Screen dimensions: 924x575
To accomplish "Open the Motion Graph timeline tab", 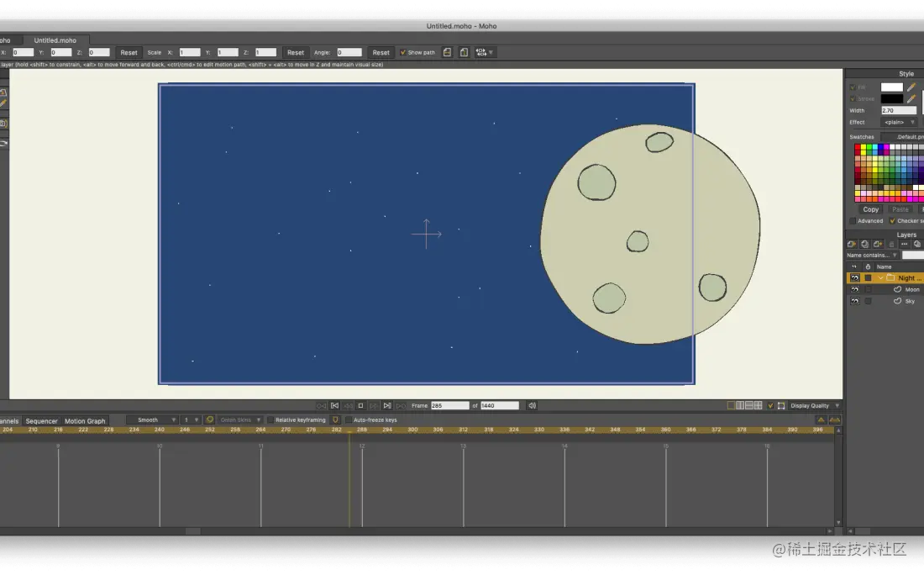I will (x=85, y=421).
